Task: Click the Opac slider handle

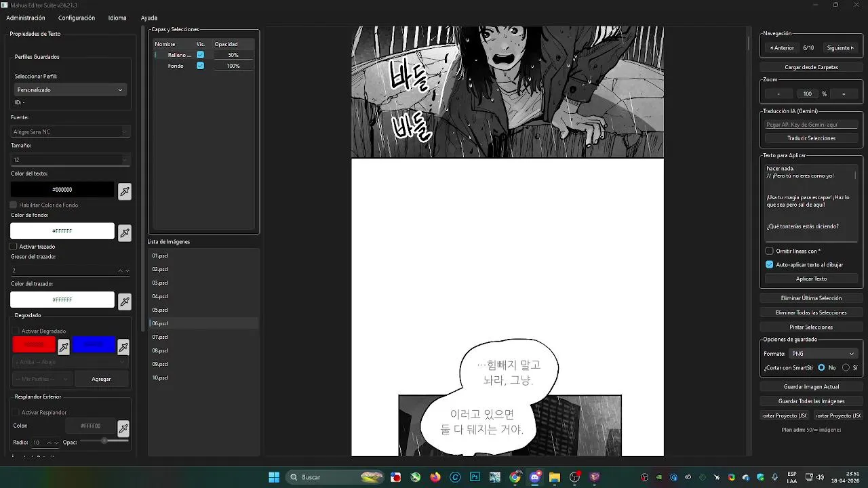Action: [x=104, y=441]
